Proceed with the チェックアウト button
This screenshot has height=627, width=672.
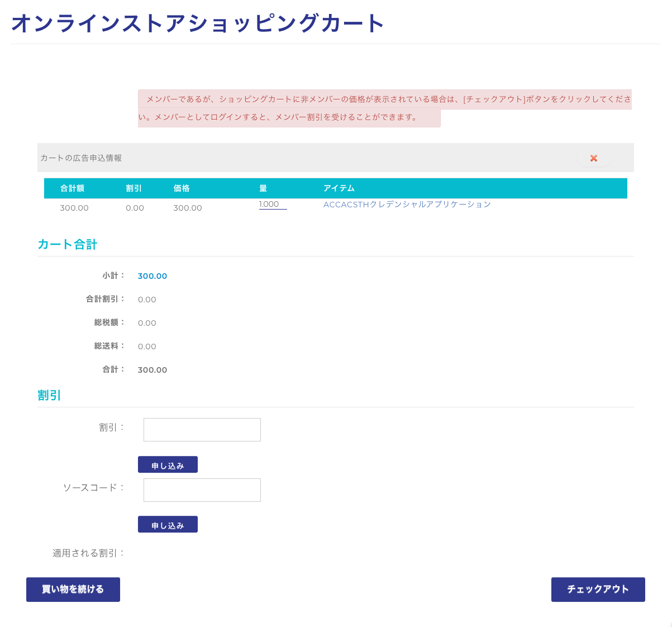(x=598, y=590)
